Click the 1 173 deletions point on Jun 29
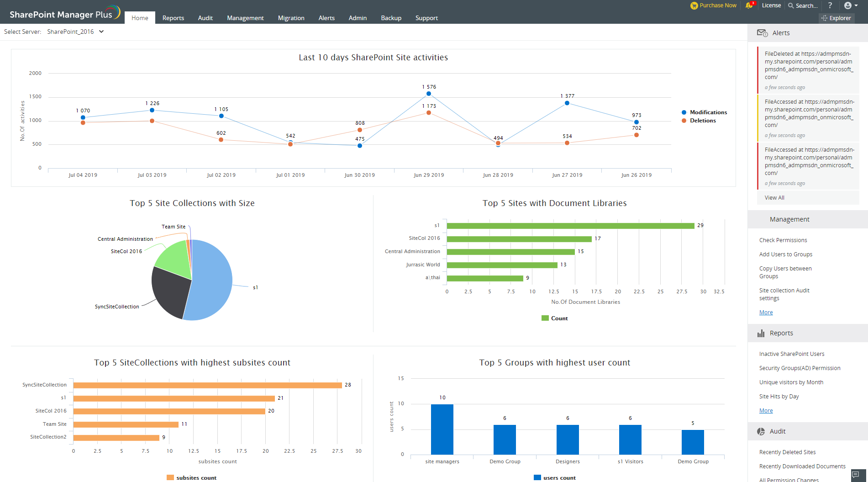868x482 pixels. coord(428,112)
